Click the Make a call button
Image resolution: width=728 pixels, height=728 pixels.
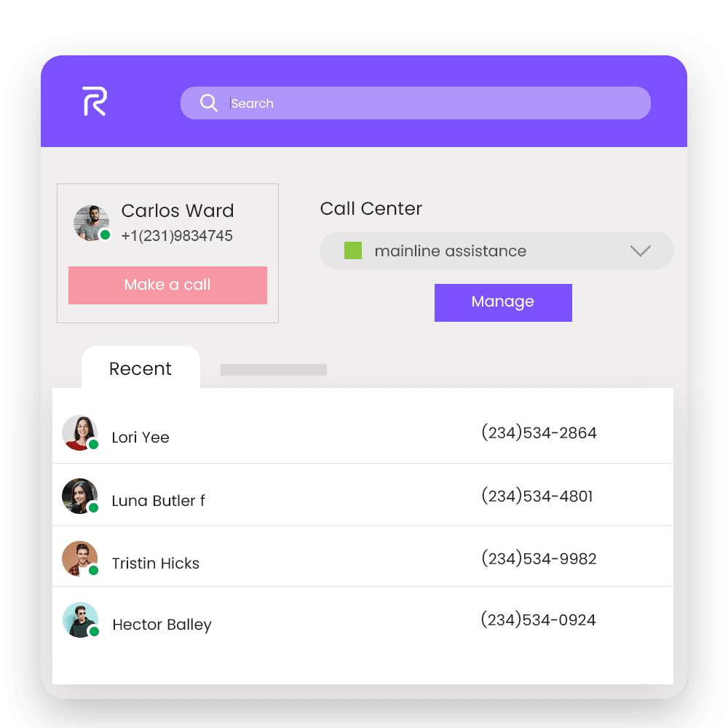[167, 285]
